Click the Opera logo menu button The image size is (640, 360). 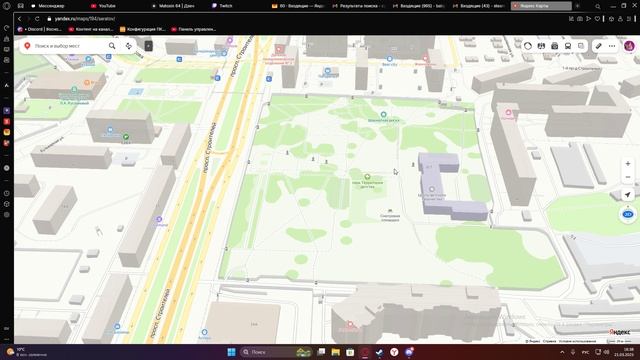click(x=7, y=6)
